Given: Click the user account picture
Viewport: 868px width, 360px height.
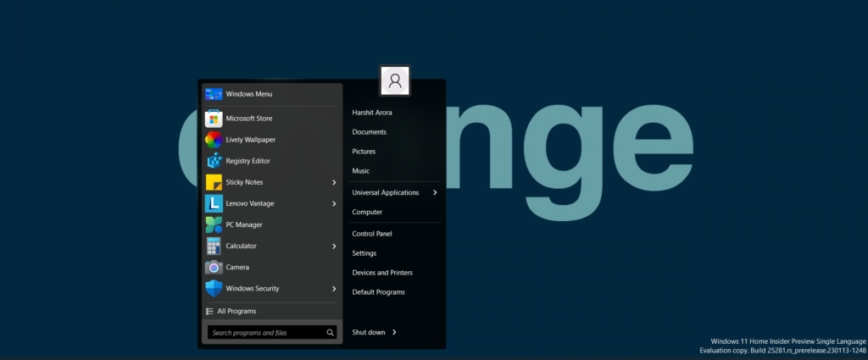Looking at the screenshot, I should [x=395, y=80].
